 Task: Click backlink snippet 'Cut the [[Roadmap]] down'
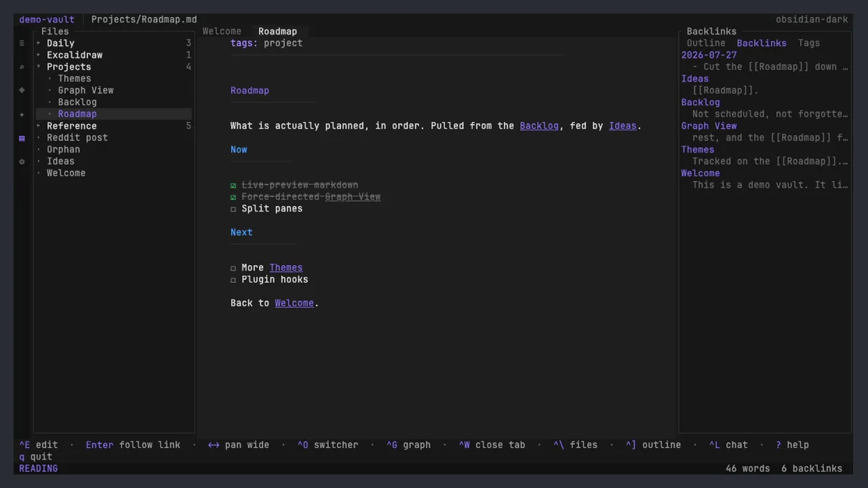pyautogui.click(x=770, y=67)
